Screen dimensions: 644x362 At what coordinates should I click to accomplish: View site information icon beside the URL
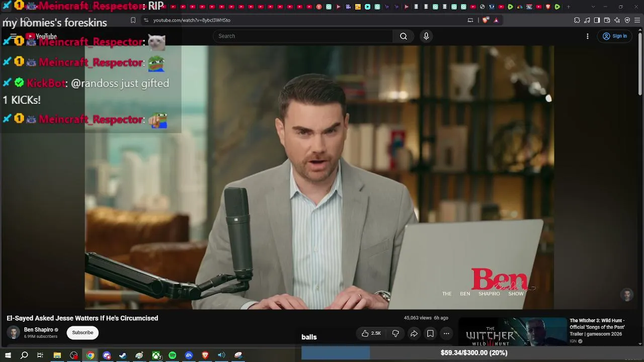tap(146, 20)
